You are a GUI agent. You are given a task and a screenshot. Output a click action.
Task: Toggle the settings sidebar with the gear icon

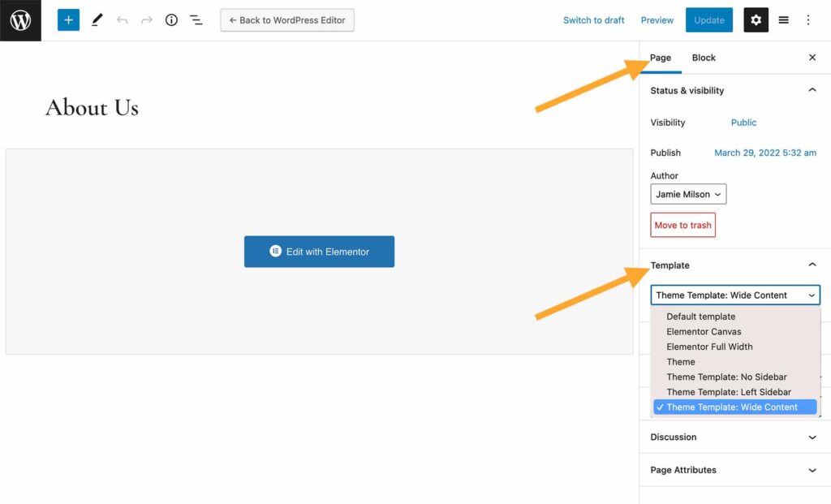click(756, 19)
